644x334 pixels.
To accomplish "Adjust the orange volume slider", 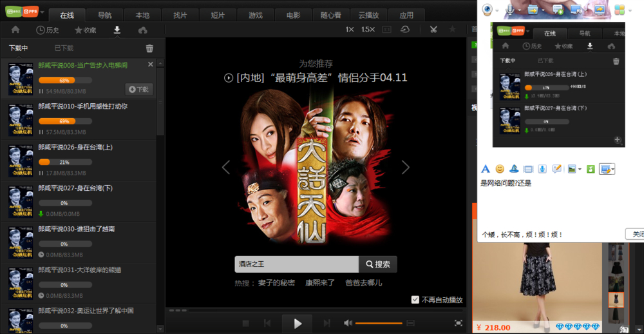I will (379, 323).
